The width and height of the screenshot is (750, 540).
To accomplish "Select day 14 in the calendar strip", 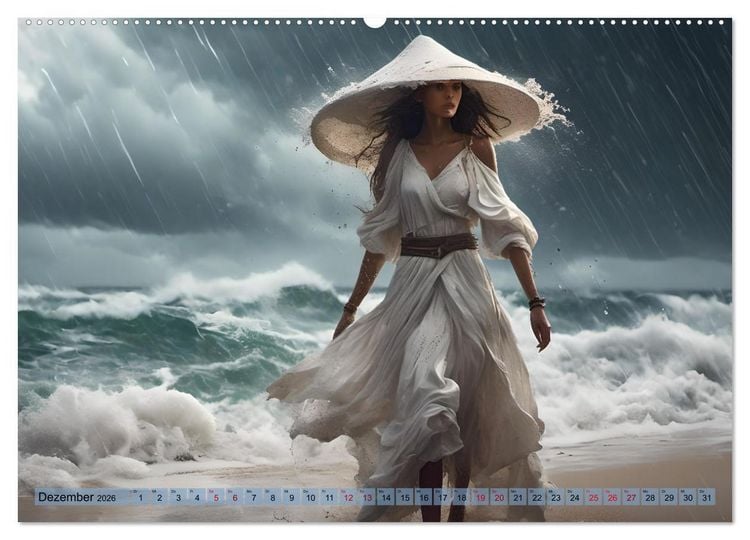I will pos(386,496).
